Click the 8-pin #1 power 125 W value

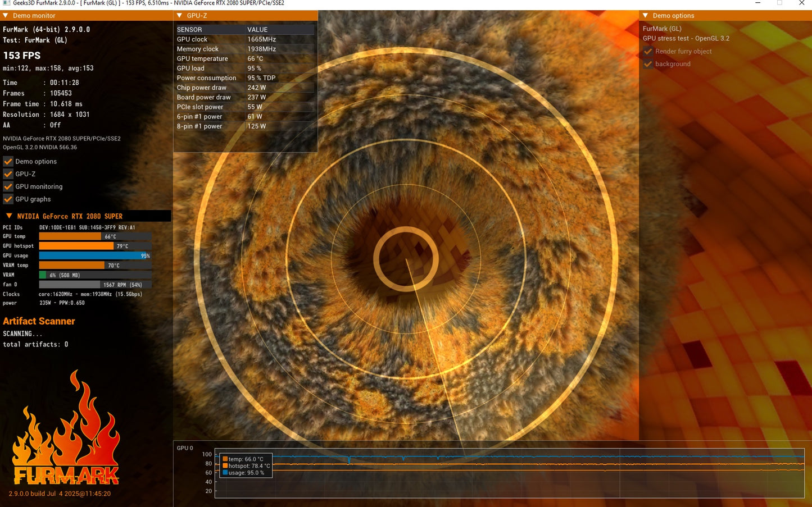tap(256, 126)
